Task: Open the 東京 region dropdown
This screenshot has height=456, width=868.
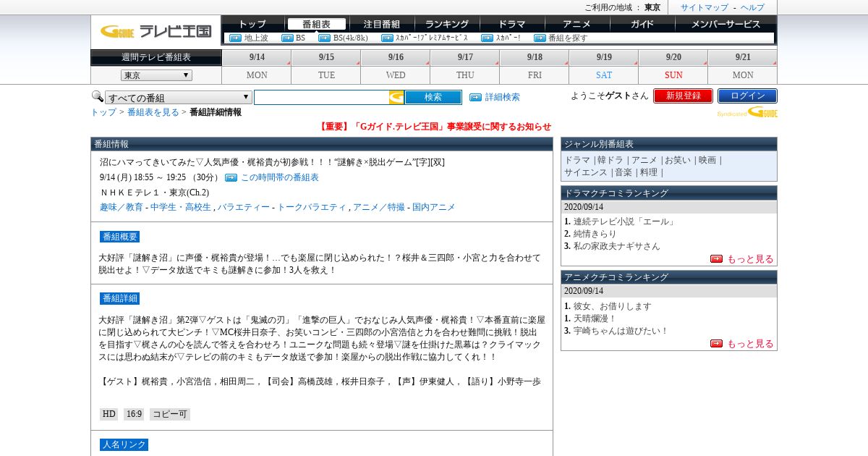Action: click(x=156, y=75)
